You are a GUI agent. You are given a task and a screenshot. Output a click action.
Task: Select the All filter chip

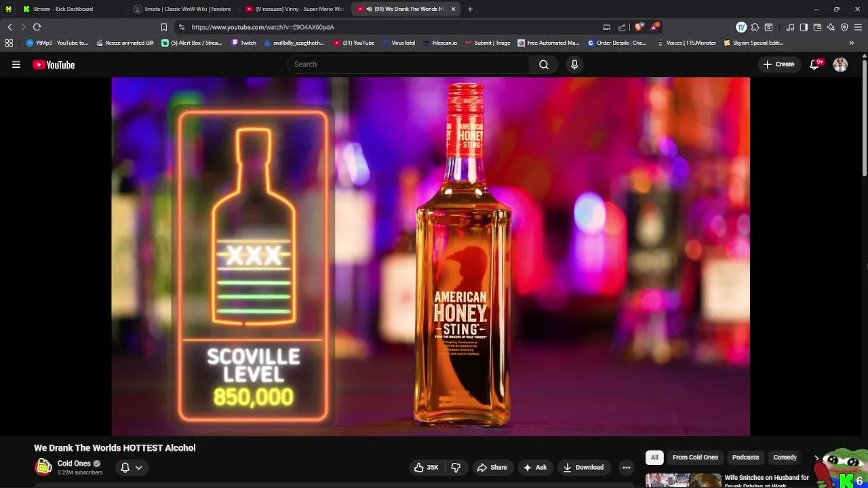pos(654,457)
